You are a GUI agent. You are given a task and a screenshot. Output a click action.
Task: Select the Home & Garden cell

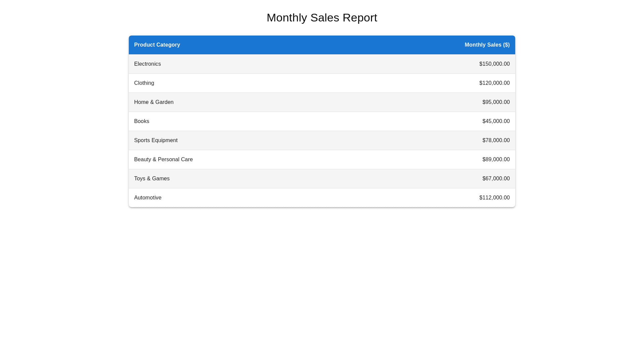pyautogui.click(x=154, y=102)
